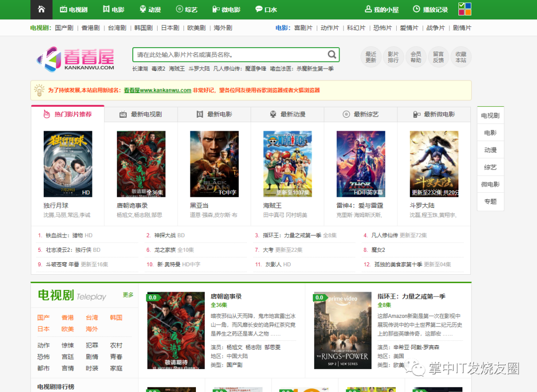Image resolution: width=537 pixels, height=392 pixels.
Task: Open 会员帮助 round button
Action: pyautogui.click(x=416, y=57)
